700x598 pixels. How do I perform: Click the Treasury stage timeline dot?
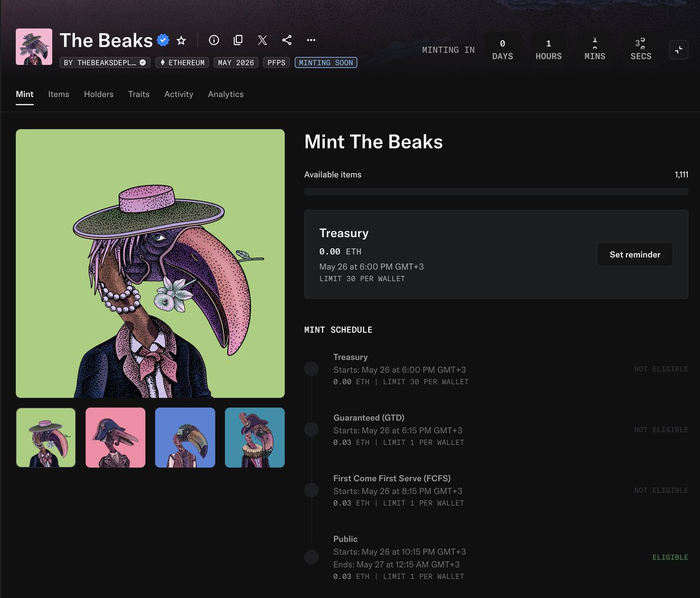coord(311,369)
